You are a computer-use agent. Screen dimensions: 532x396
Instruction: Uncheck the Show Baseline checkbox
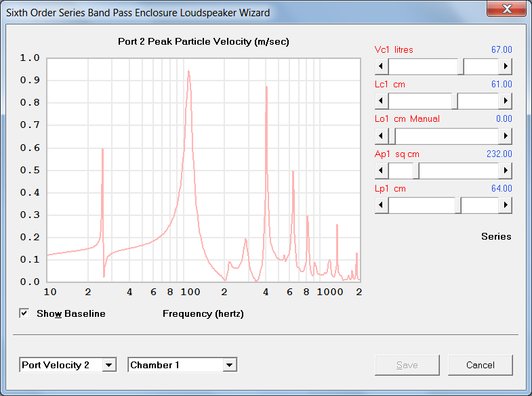pos(24,313)
